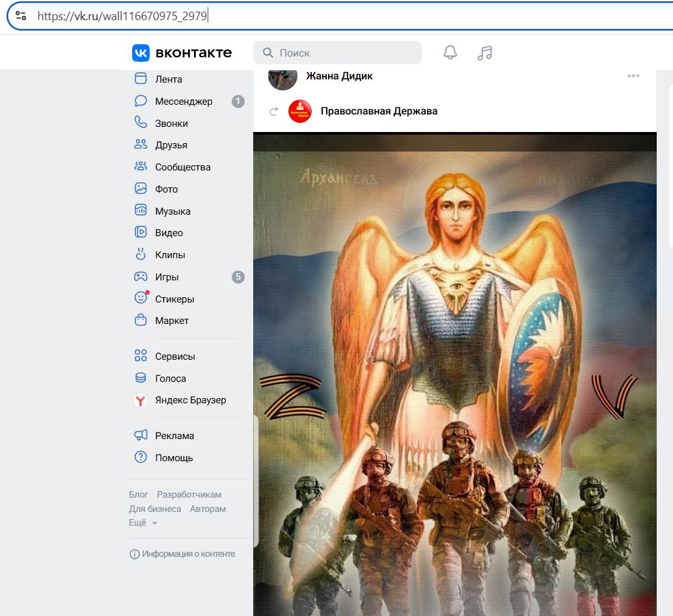Screen dimensions: 673x616
Task: Open Стикеры section
Action: point(174,299)
